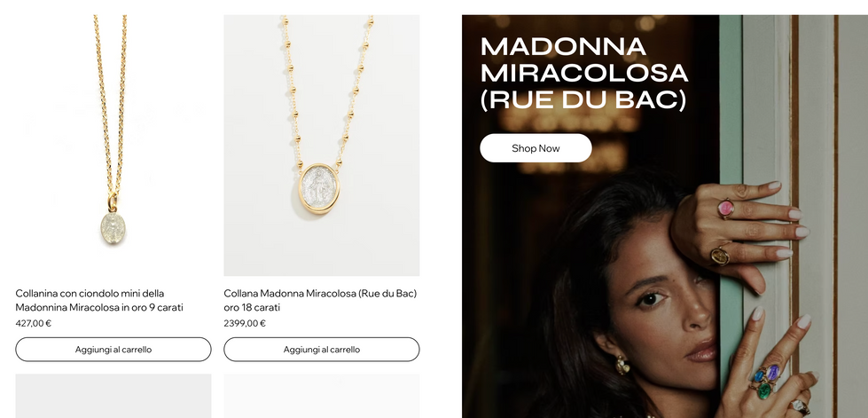
Task: Click the 427,00 € price label
Action: [x=33, y=323]
